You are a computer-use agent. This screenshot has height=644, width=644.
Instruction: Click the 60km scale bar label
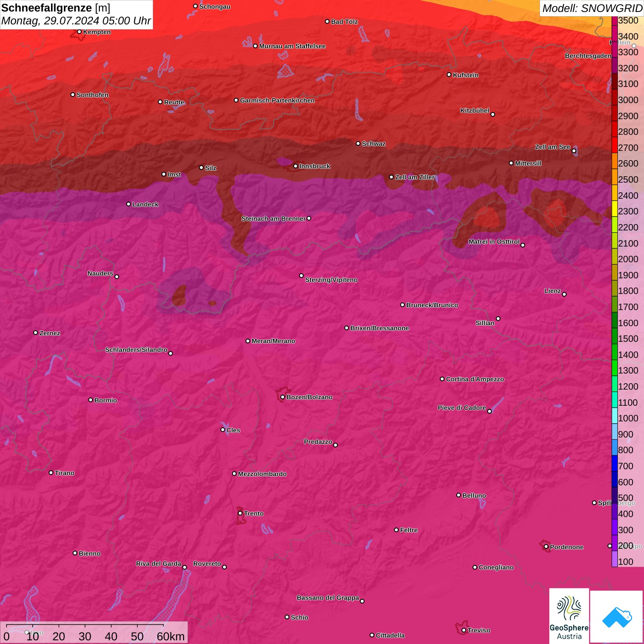(x=171, y=636)
